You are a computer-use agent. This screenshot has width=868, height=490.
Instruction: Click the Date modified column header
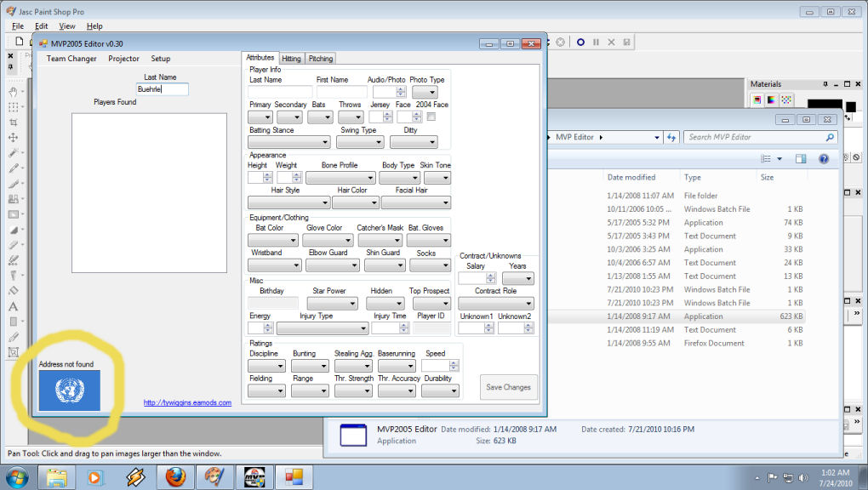(631, 177)
